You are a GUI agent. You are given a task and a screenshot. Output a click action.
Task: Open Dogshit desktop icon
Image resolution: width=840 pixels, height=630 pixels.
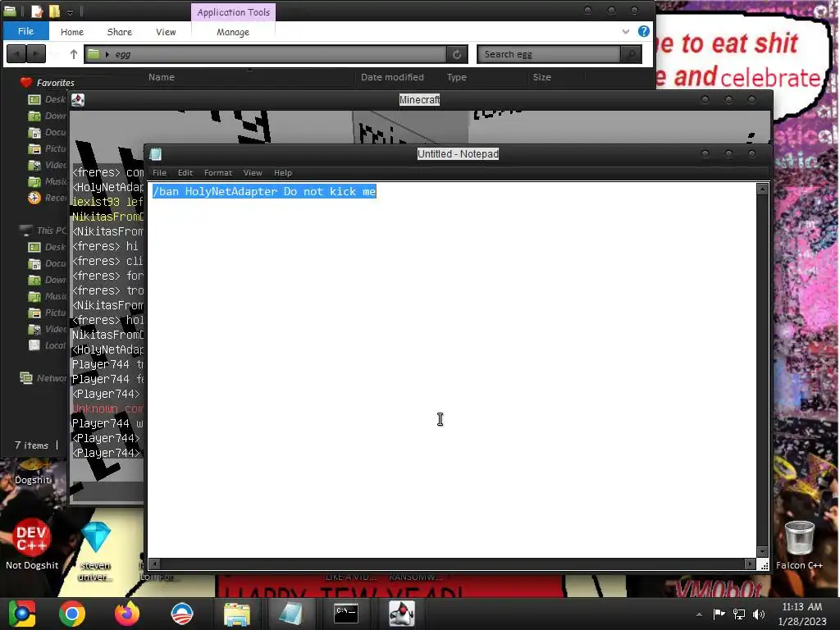click(x=32, y=472)
